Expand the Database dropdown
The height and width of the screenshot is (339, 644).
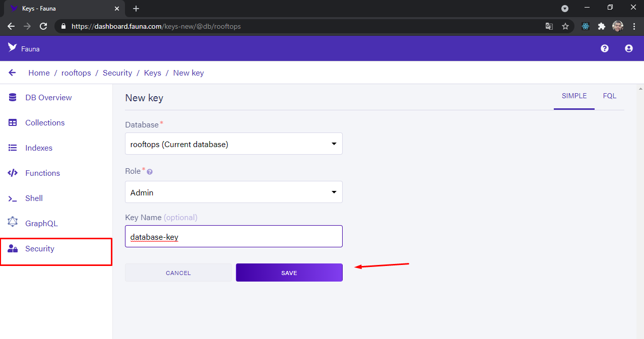[234, 144]
